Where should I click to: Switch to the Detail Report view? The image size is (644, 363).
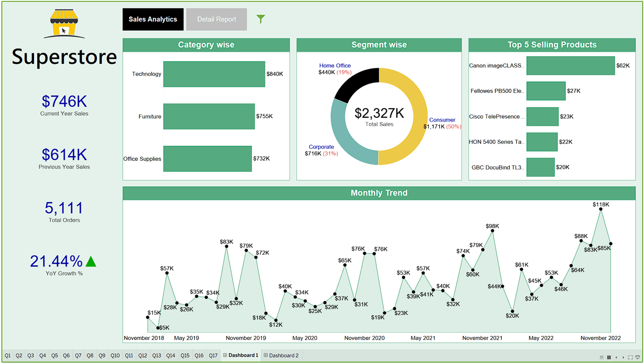(217, 19)
